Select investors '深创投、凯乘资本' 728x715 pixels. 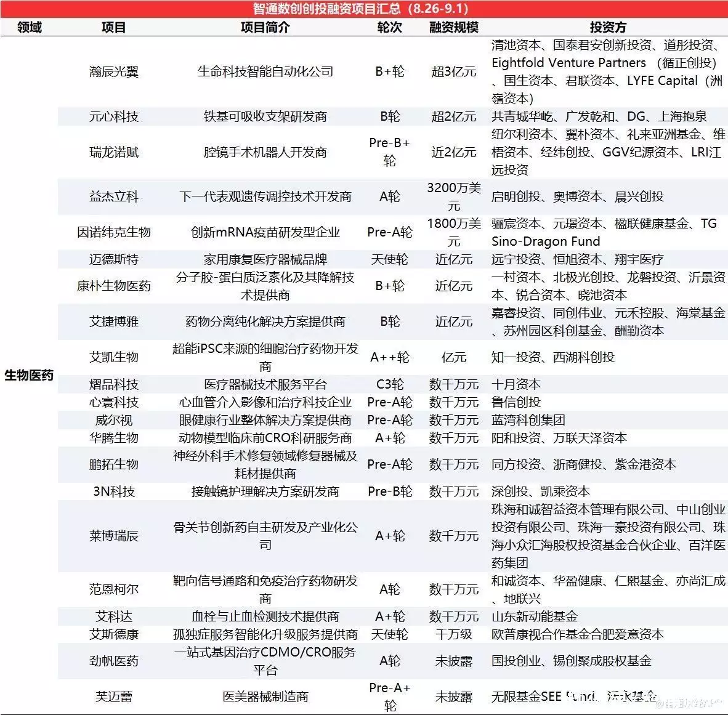540,491
